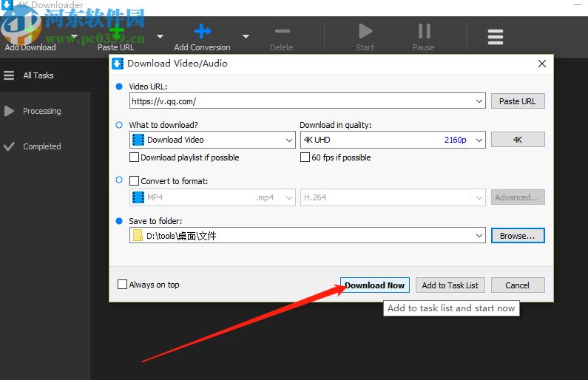Click the Browse... button
Viewport: 588px width, 380px height.
tap(518, 236)
